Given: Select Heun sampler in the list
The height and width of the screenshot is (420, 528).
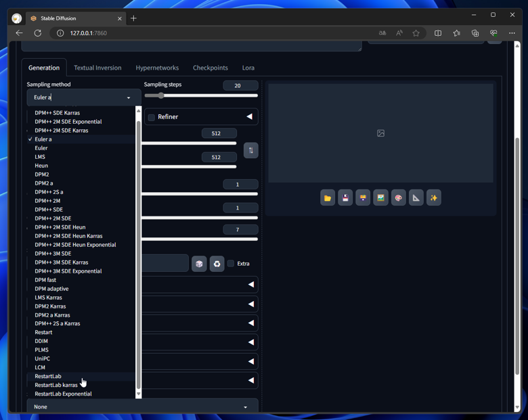Looking at the screenshot, I should tap(81, 166).
